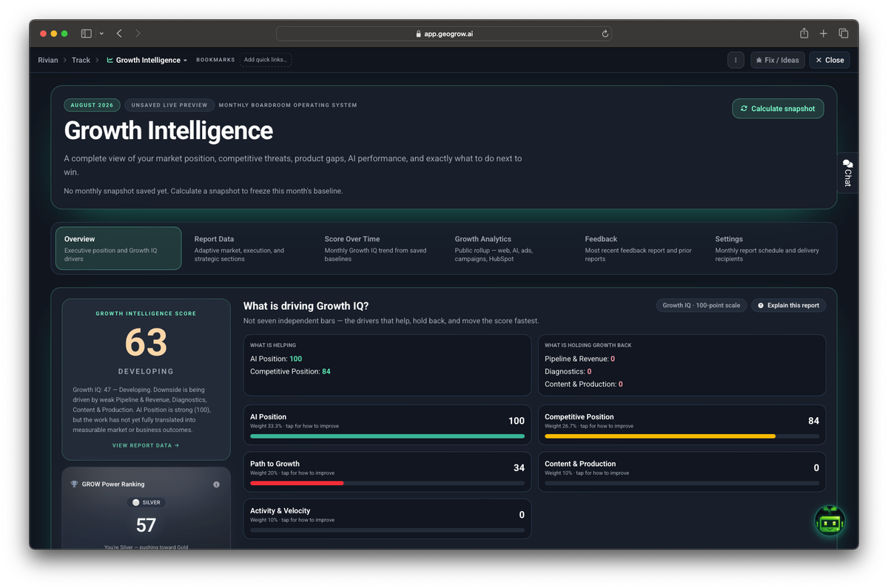Expand the Path to Growth driver card

[x=387, y=472]
